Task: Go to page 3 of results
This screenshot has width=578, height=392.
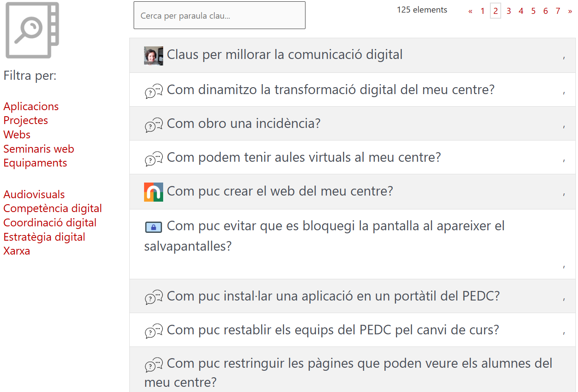Action: (509, 11)
